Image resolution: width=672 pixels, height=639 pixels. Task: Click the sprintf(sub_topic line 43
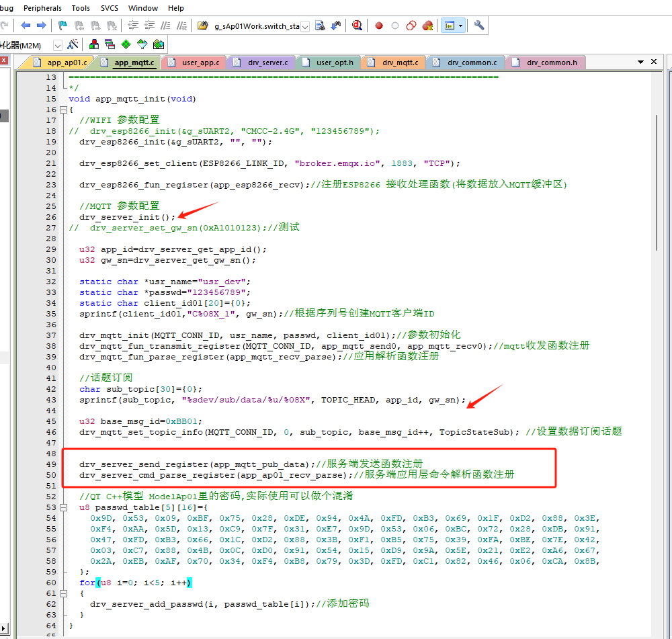pyautogui.click(x=272, y=400)
